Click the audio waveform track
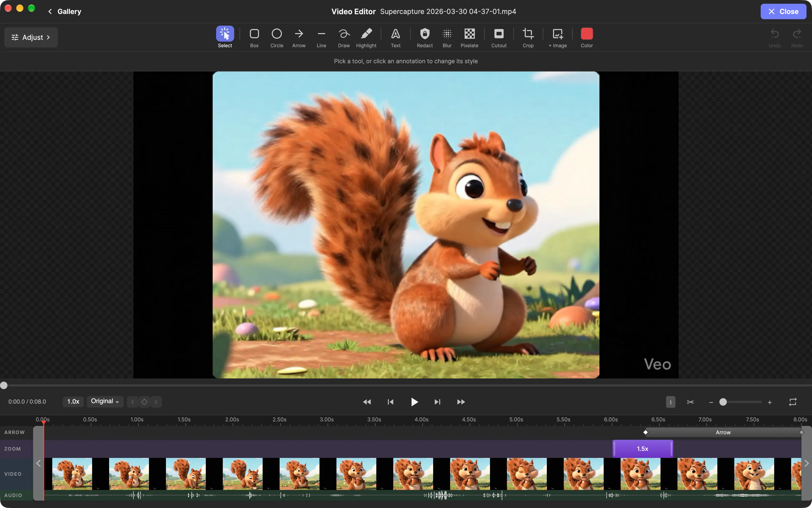 [422, 495]
